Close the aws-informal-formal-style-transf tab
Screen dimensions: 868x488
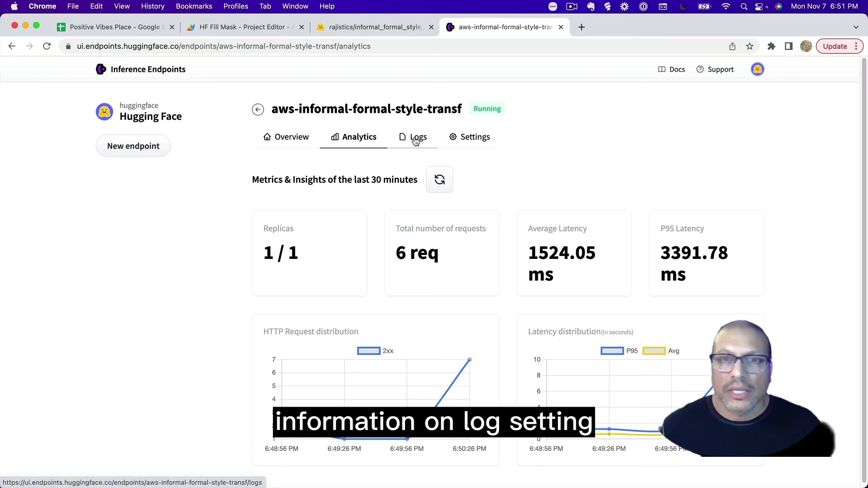[561, 27]
